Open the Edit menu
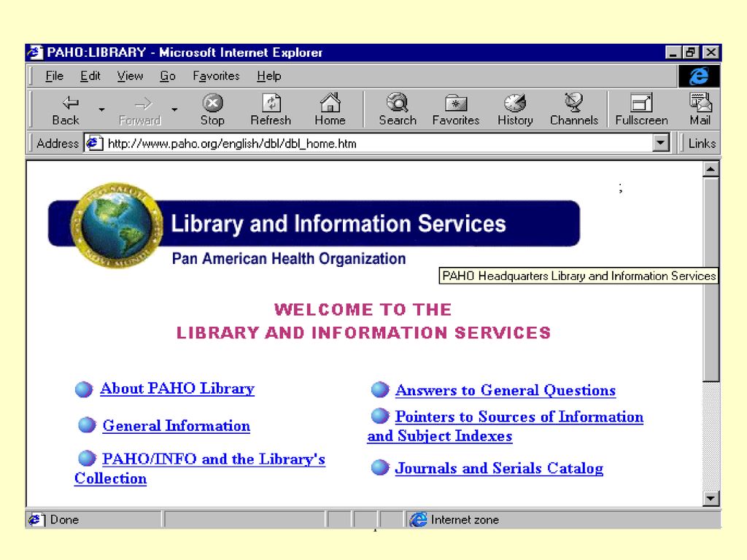 (x=90, y=76)
